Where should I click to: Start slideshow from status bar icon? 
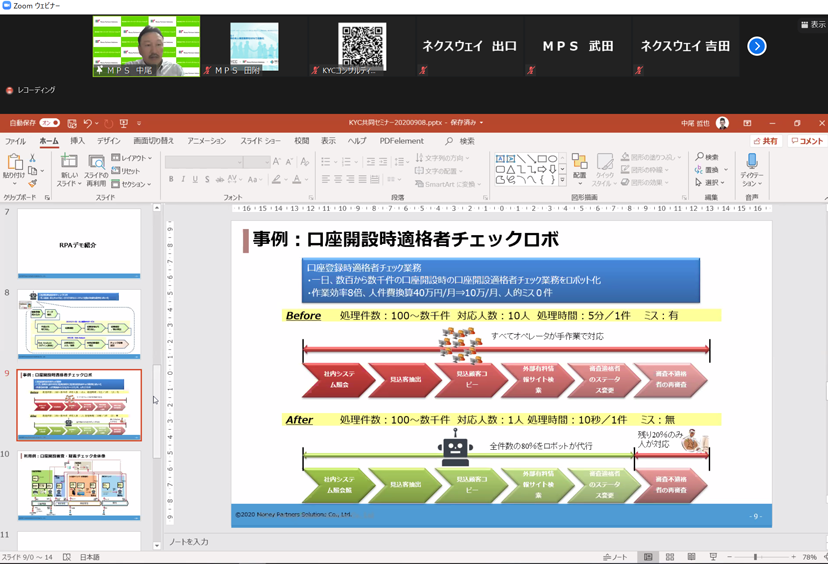point(713,557)
